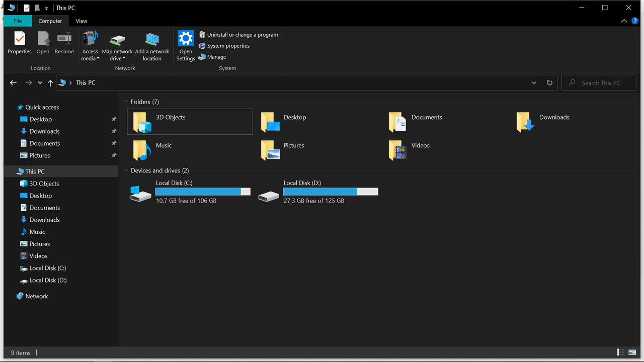Select the 3D Objects folder icon

(142, 122)
